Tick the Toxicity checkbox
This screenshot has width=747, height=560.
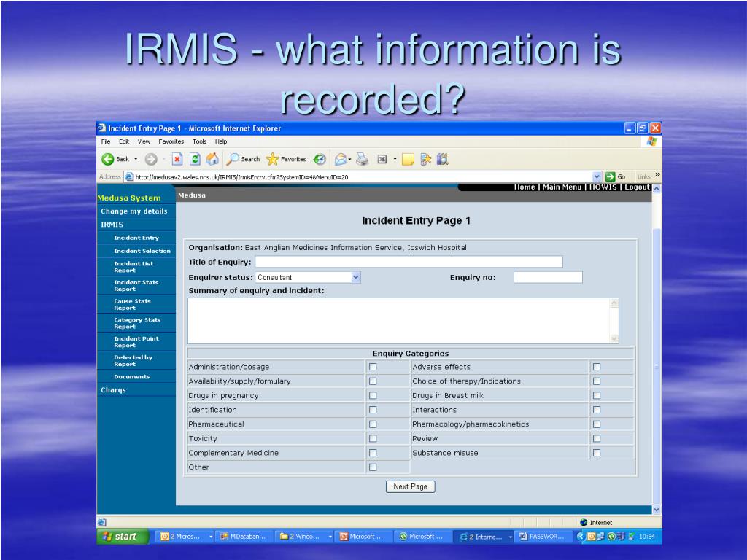(x=373, y=438)
